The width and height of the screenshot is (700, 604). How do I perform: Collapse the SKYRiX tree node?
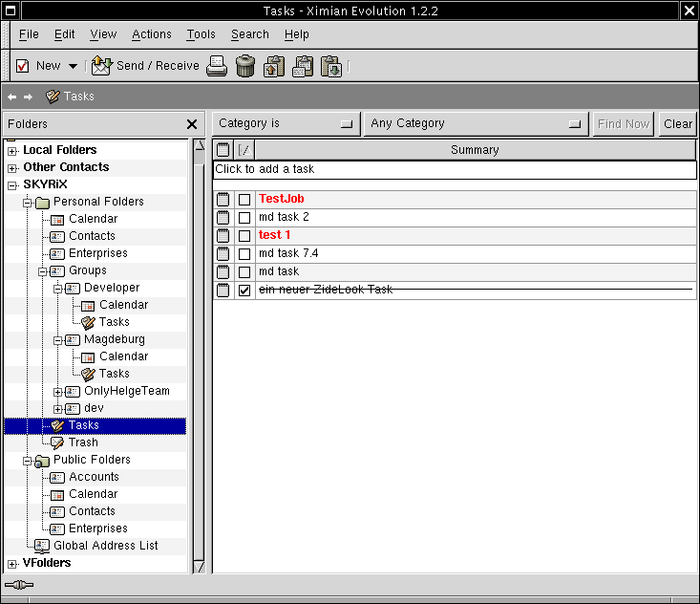point(12,185)
